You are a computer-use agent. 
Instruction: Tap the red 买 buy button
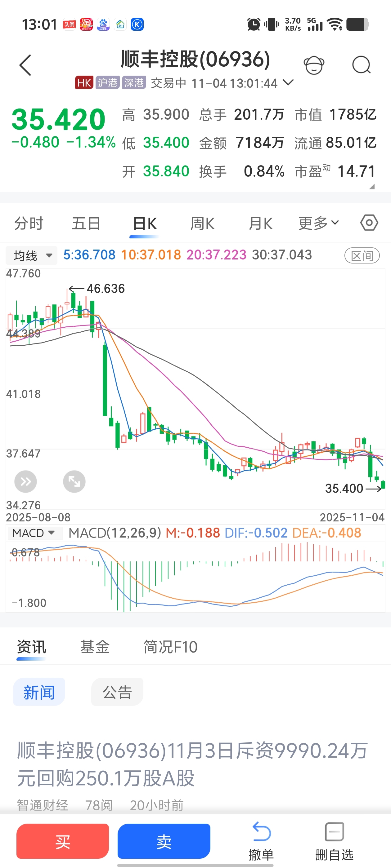(x=63, y=841)
